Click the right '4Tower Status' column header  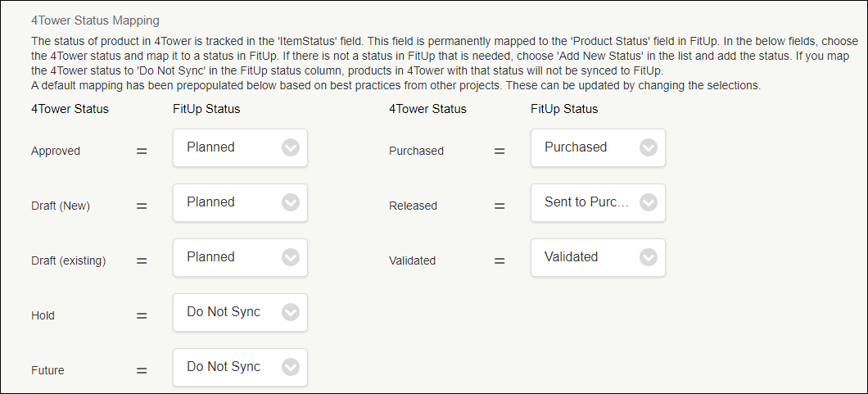(427, 108)
